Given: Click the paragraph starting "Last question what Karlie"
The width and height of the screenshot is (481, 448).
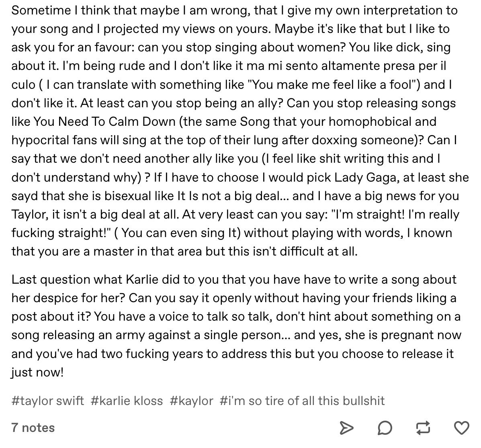Looking at the screenshot, I should 236,325.
